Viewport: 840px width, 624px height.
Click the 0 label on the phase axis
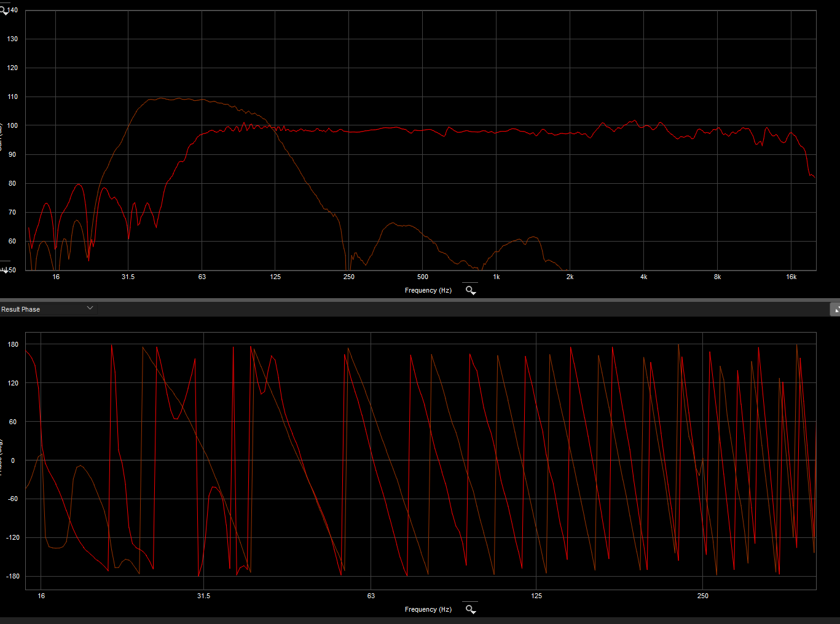pos(13,460)
